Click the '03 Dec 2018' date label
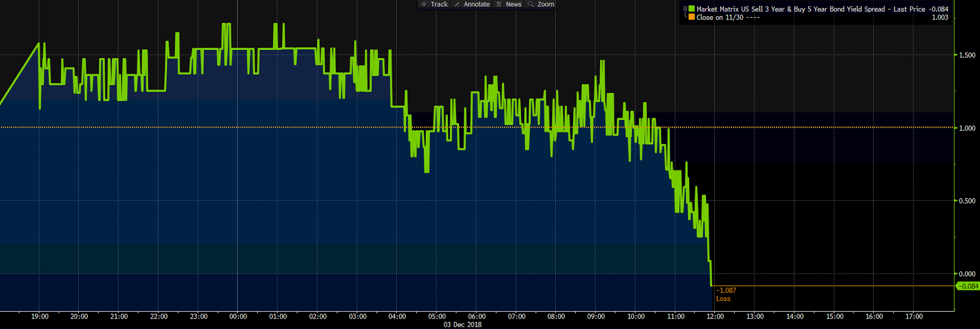The image size is (980, 329). (462, 325)
